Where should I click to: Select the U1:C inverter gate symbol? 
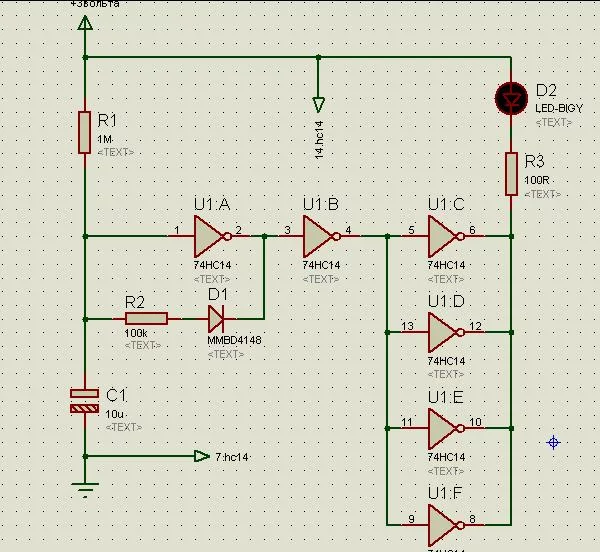pyautogui.click(x=446, y=236)
